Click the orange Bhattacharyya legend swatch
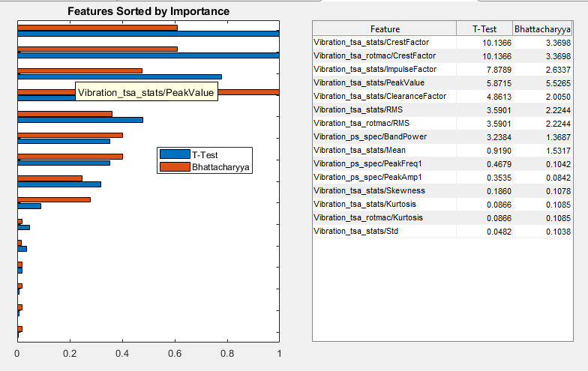The height and width of the screenshot is (371, 588). coord(175,166)
